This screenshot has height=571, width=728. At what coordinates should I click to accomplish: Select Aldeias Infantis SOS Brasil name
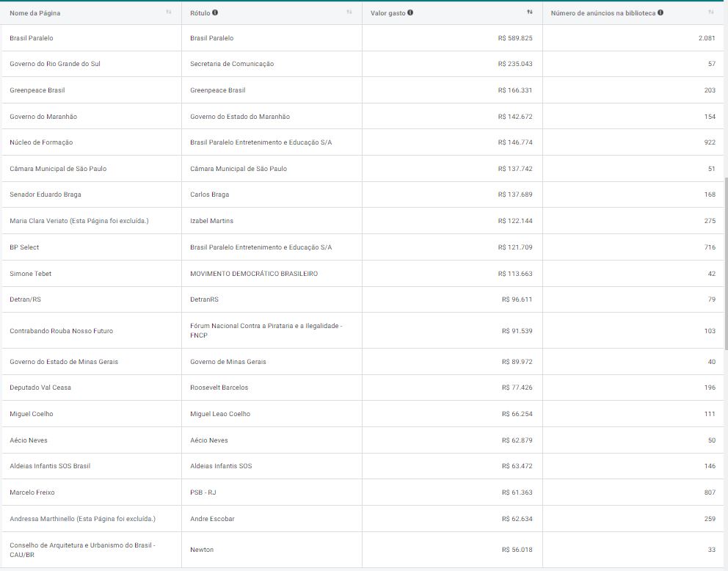coord(50,465)
